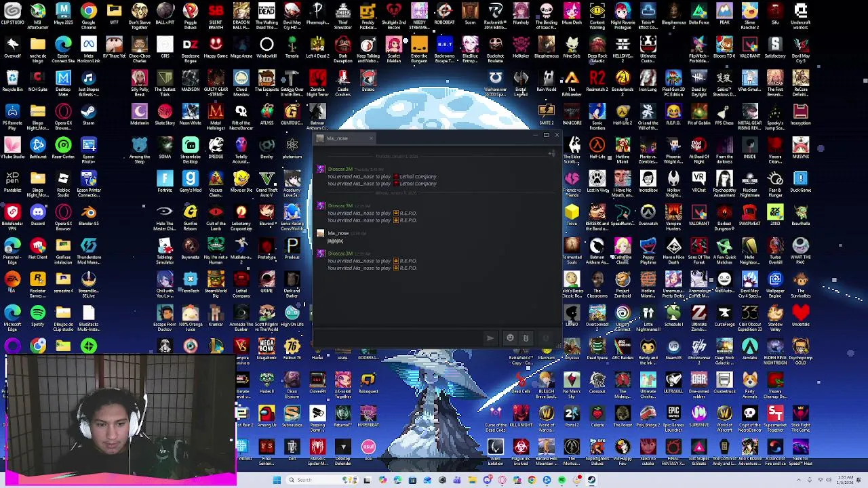Select the Fortnite desktop icon

pos(165,182)
